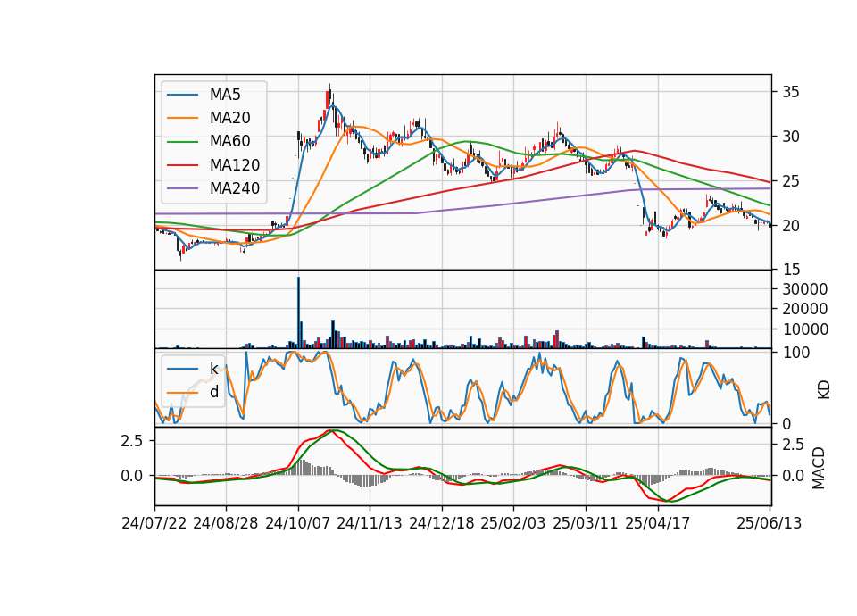Viewport: 857px width, 616px height.
Task: Click the 24/11/13 date label
Action: [x=370, y=524]
